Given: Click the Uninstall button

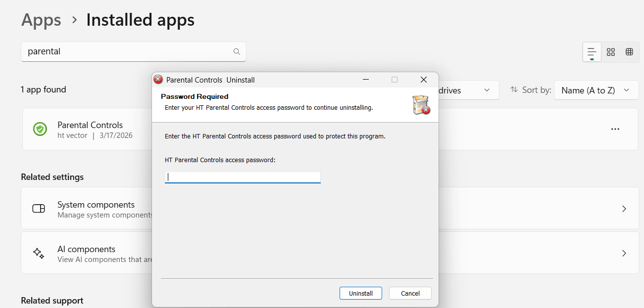Looking at the screenshot, I should point(361,293).
